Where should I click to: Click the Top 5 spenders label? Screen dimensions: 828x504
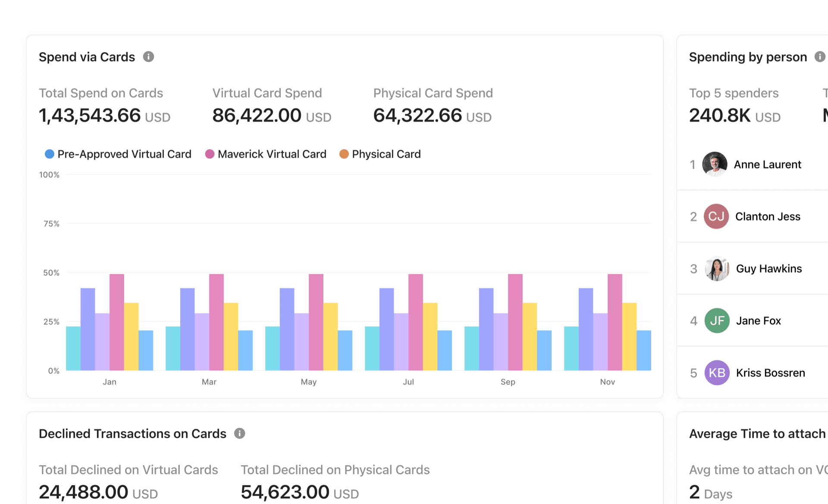734,93
